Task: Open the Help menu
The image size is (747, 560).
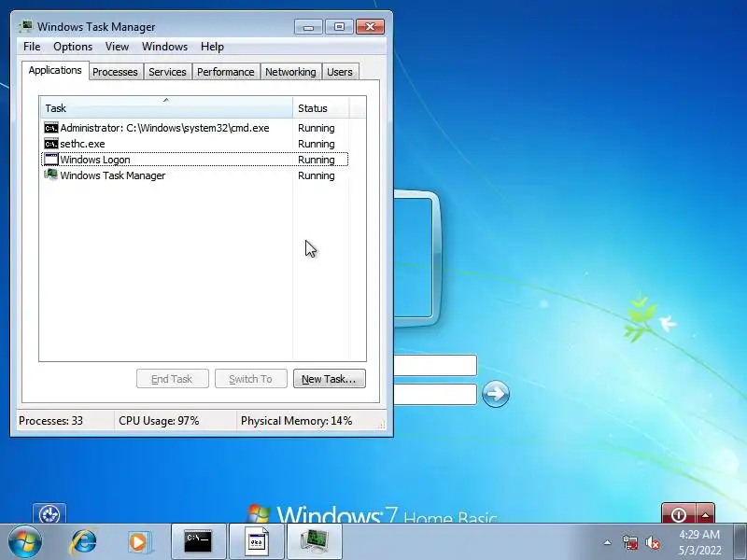Action: pos(212,47)
